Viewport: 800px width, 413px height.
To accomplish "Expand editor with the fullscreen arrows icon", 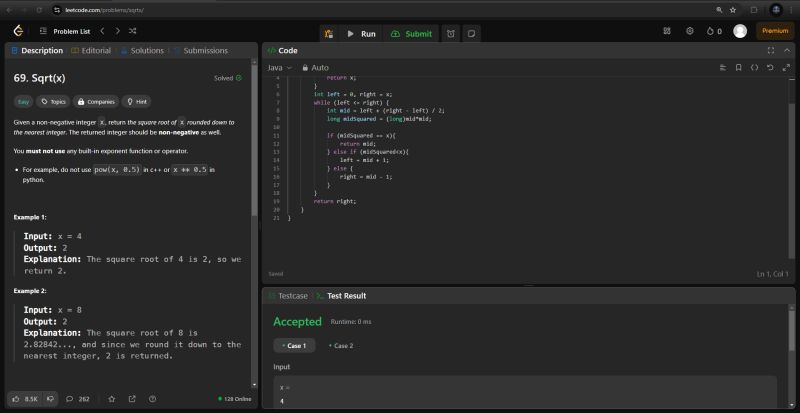I will (x=786, y=67).
